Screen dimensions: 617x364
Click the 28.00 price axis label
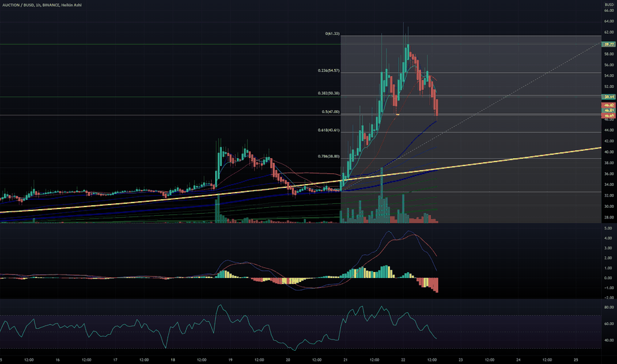[x=609, y=217]
